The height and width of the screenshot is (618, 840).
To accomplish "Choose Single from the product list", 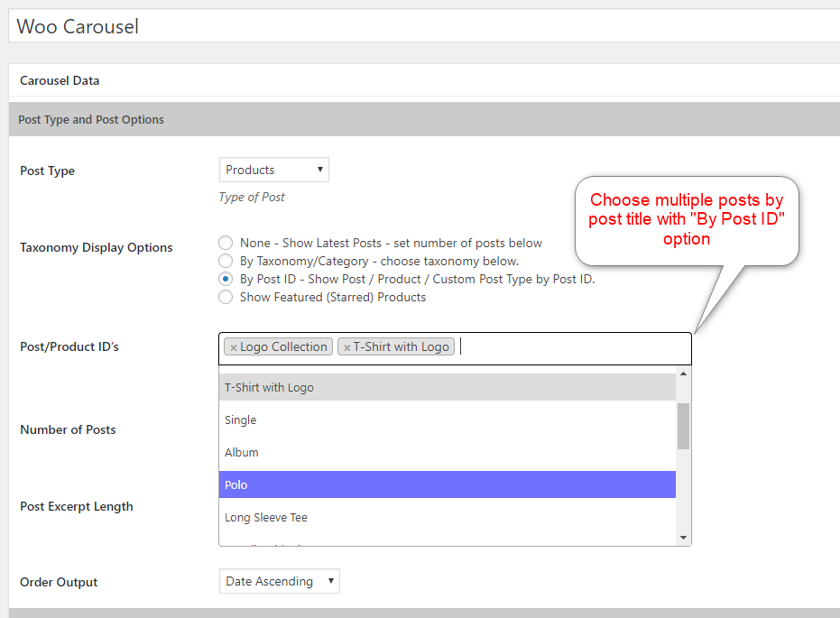I will 447,420.
